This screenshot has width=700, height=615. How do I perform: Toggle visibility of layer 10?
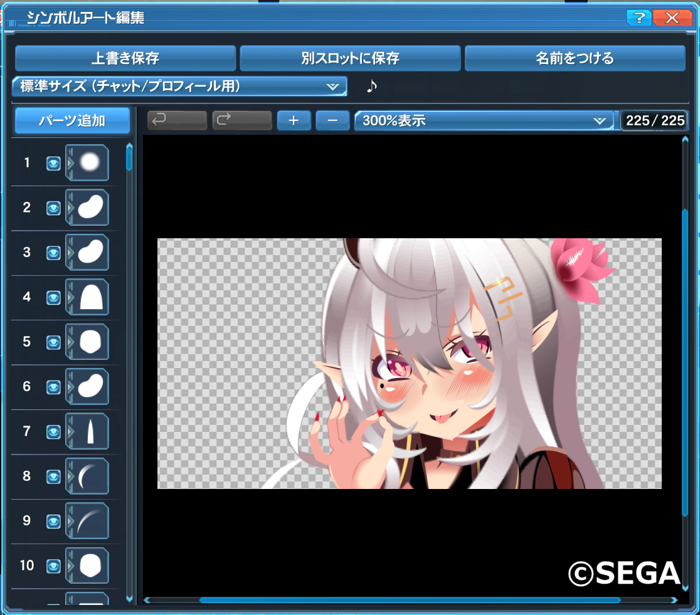53,566
